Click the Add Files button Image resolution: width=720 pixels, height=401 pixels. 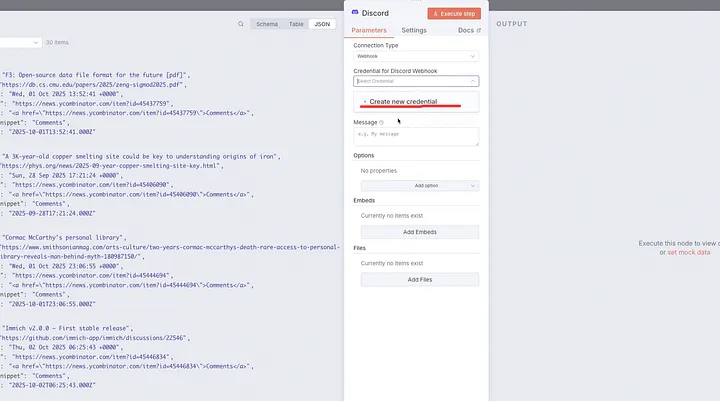[419, 280]
